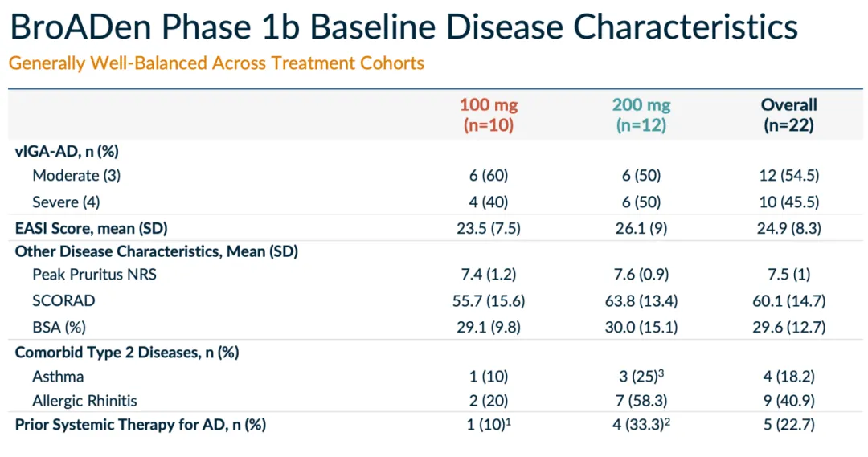The width and height of the screenshot is (868, 457).
Task: Click the Other Disease Characteristics heading
Action: click(157, 251)
